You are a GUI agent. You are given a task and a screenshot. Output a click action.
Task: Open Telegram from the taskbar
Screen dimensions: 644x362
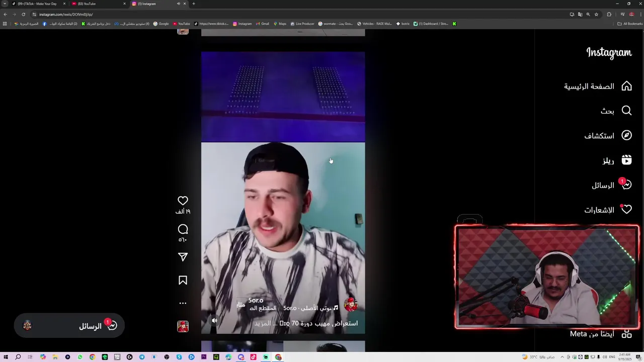[x=142, y=357]
